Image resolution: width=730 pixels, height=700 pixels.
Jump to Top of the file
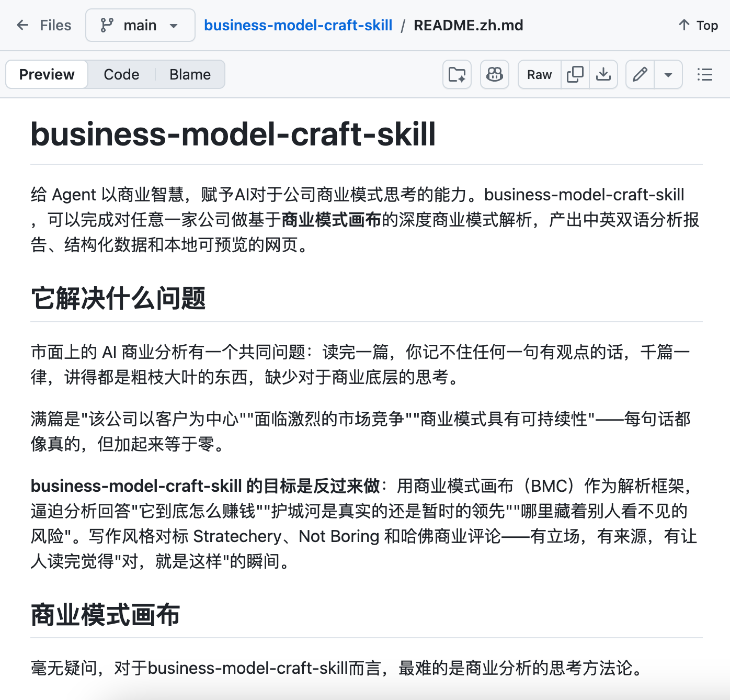click(698, 25)
